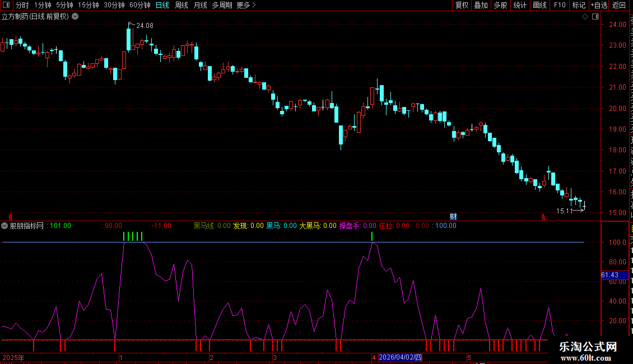Click the 庄拉 indicator value label
This screenshot has height=364, width=633.
click(394, 226)
